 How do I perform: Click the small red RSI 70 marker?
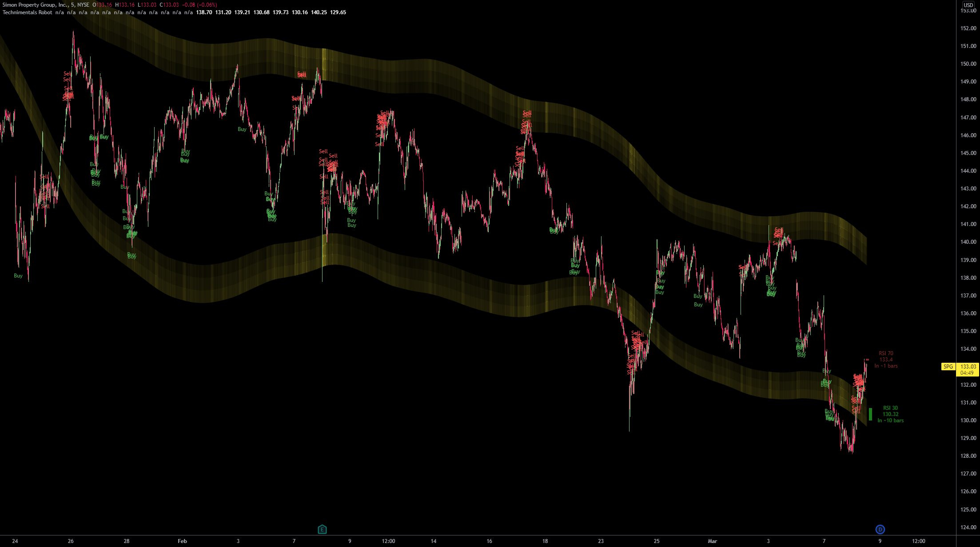click(867, 360)
